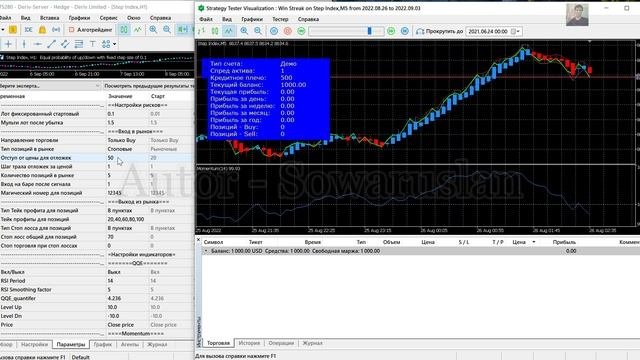Open Вид menu in Strategy Tester window
The height and width of the screenshot is (360, 640).
tap(227, 19)
